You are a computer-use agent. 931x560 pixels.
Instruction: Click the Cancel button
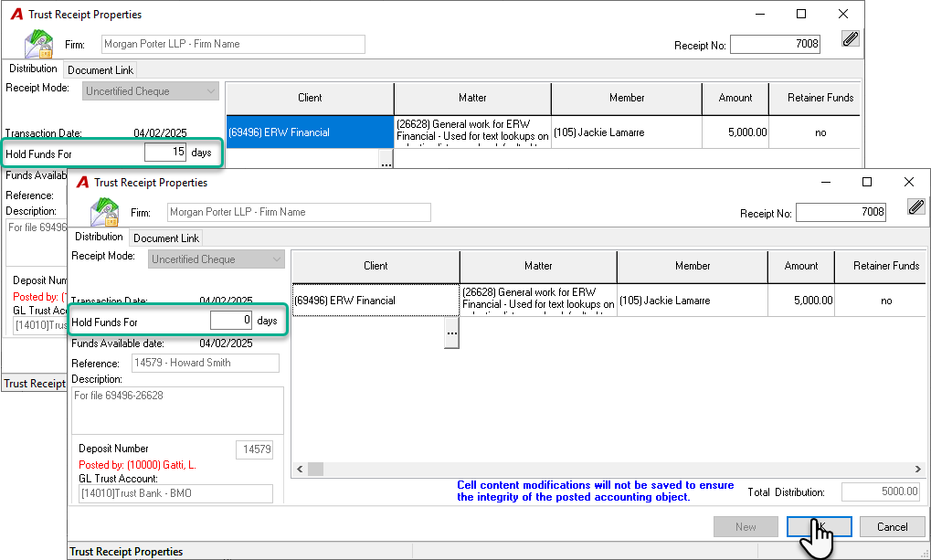892,527
